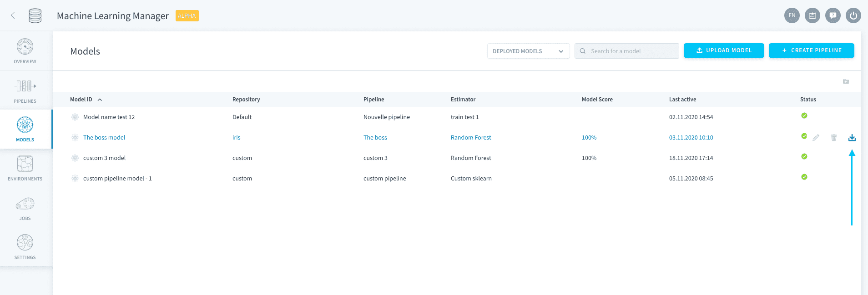Select row custom pipeline model - 1
This screenshot has height=295, width=868.
pyautogui.click(x=457, y=178)
